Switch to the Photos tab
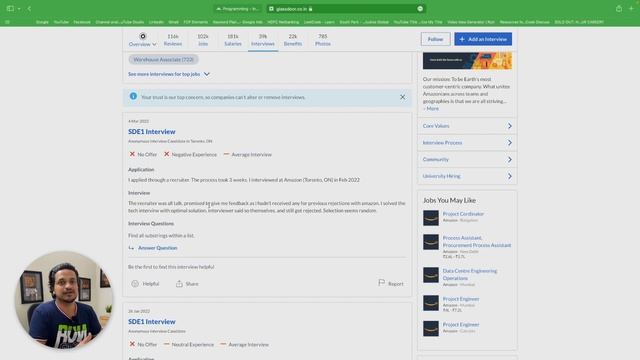The image size is (640, 360). click(322, 40)
